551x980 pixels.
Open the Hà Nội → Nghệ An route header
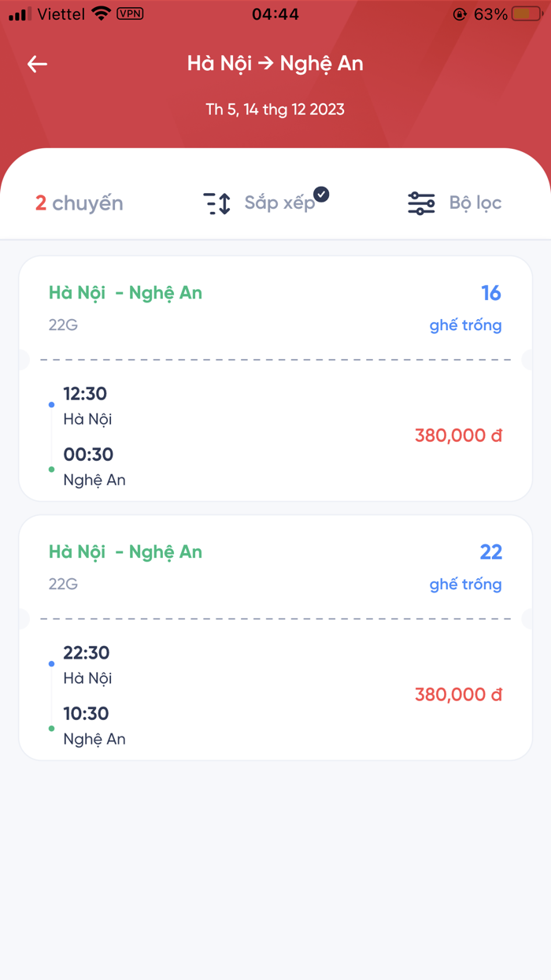275,63
